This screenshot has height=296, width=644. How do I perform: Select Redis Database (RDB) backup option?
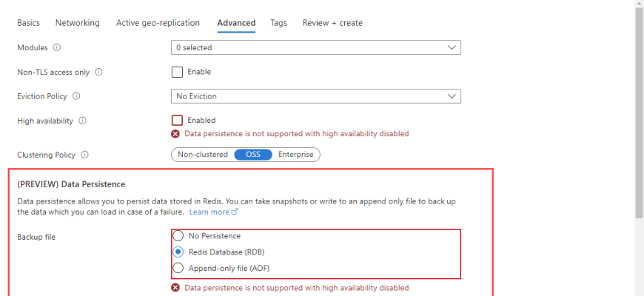(x=178, y=252)
